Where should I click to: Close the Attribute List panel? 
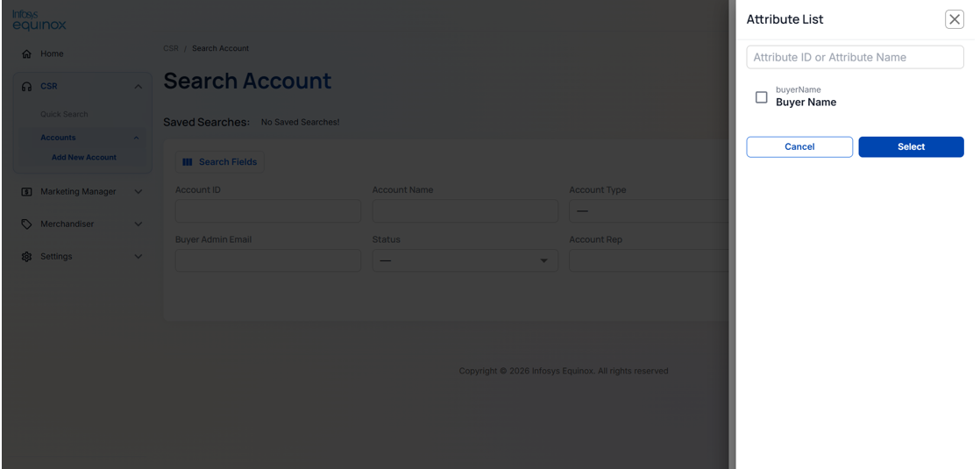click(955, 19)
